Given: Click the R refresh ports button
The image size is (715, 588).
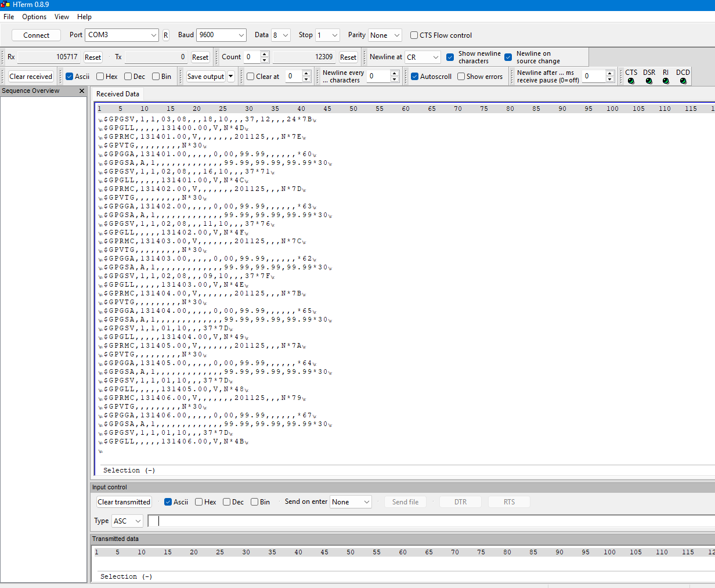Looking at the screenshot, I should (165, 35).
